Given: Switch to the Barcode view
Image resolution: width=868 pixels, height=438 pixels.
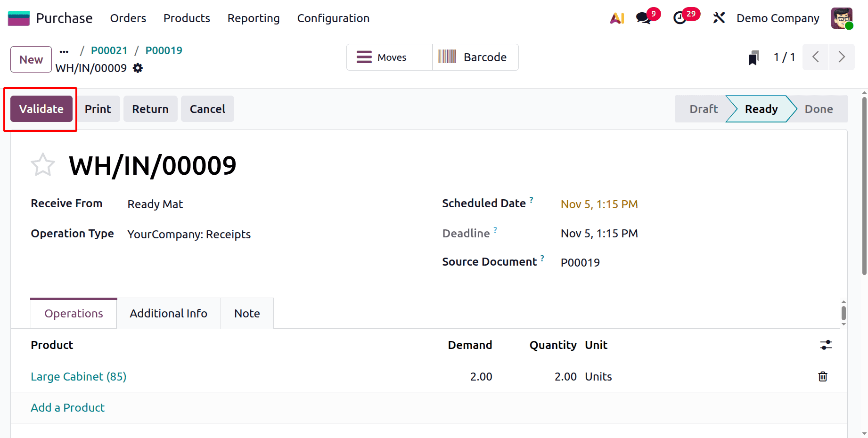Looking at the screenshot, I should point(475,57).
